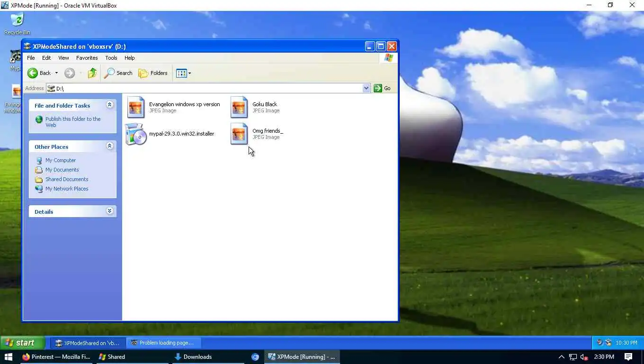Click the muted volume tray icon

pos(584,357)
